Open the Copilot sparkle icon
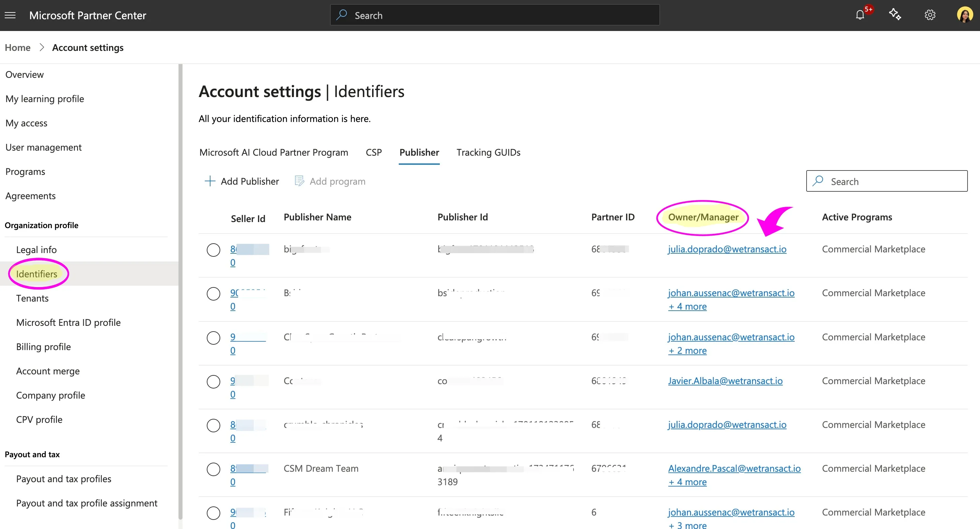The height and width of the screenshot is (529, 980). tap(895, 15)
